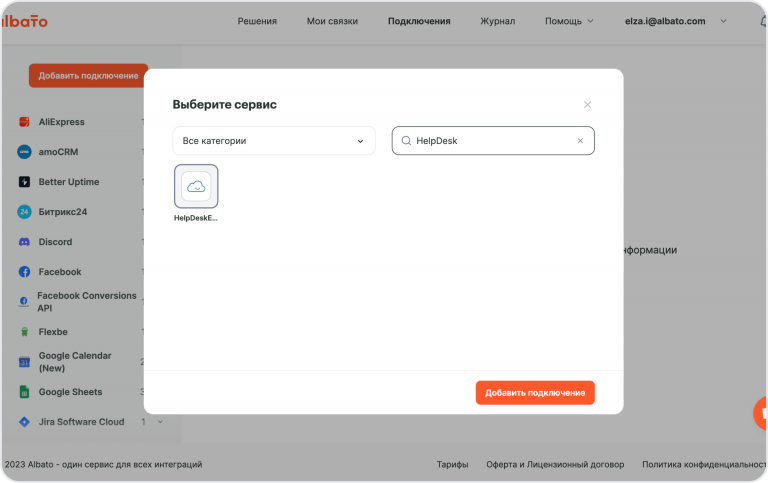The image size is (768, 483).
Task: Click the amoCRM icon in sidebar
Action: pos(24,152)
